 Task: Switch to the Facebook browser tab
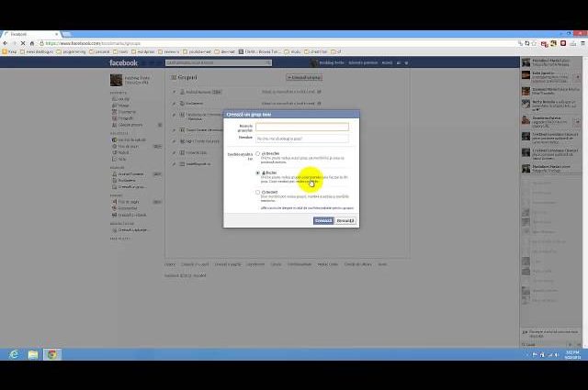click(x=32, y=34)
